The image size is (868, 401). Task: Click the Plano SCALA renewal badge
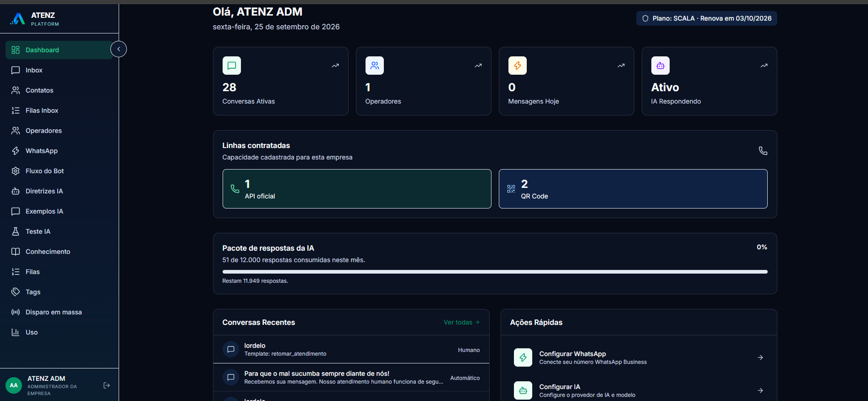point(706,18)
